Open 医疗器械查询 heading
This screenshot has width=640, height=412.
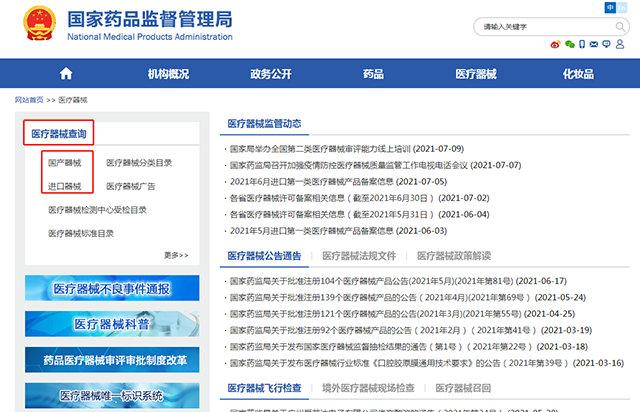59,134
